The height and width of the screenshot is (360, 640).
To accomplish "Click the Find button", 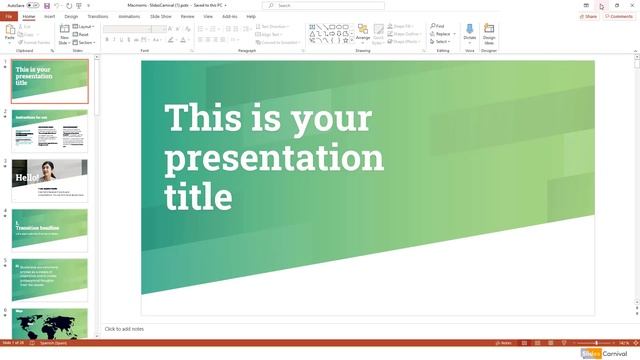I will 437,26.
